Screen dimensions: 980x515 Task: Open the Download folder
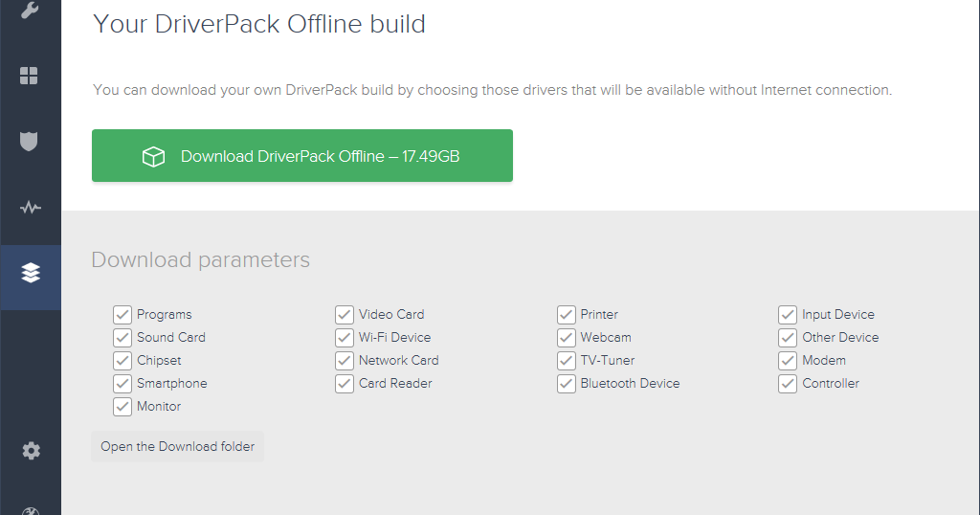pos(177,446)
